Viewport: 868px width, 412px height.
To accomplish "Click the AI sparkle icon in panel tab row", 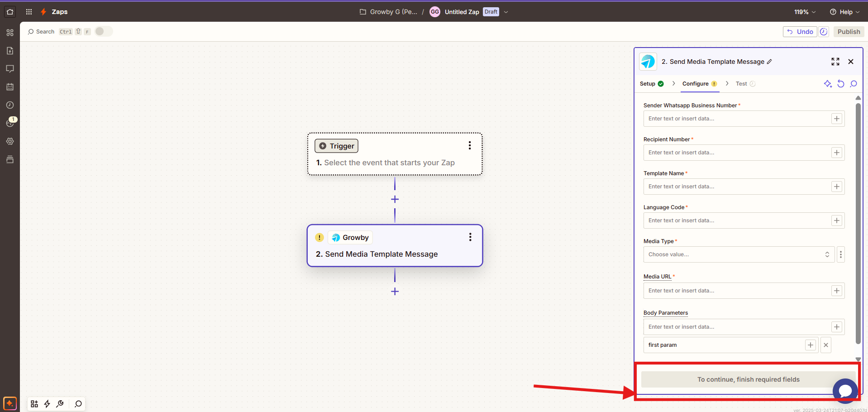I will coord(828,84).
